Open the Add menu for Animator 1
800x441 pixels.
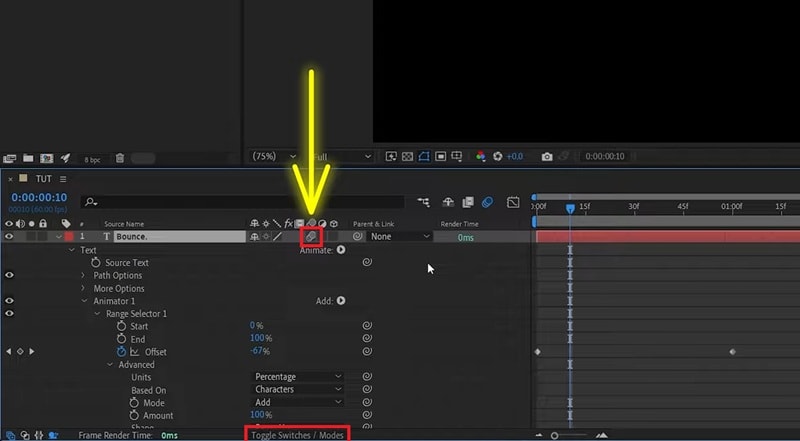click(x=341, y=301)
